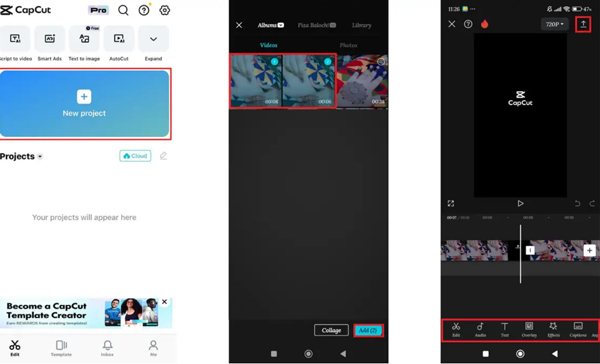This screenshot has width=600, height=364.
Task: Tap Android back button in media picker
Action: tap(343, 354)
